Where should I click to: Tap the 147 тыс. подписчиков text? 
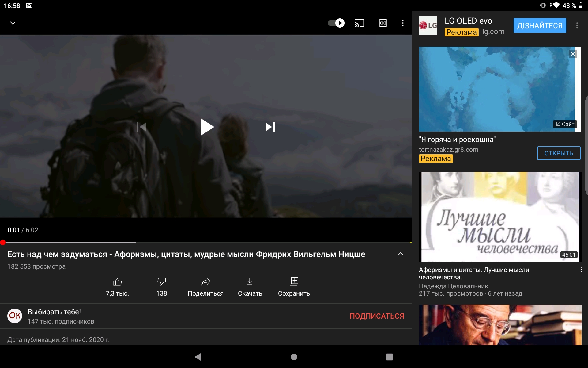coord(61,321)
